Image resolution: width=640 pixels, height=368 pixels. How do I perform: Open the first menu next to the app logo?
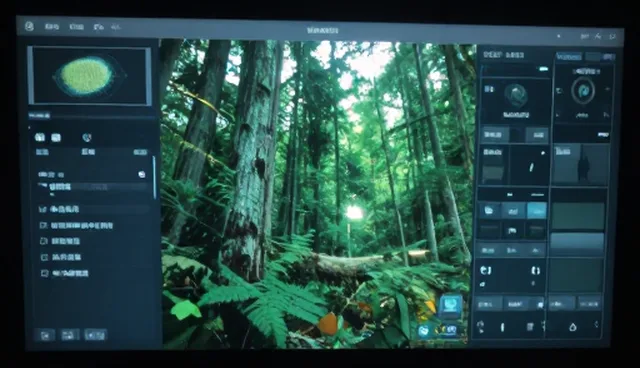pyautogui.click(x=52, y=27)
